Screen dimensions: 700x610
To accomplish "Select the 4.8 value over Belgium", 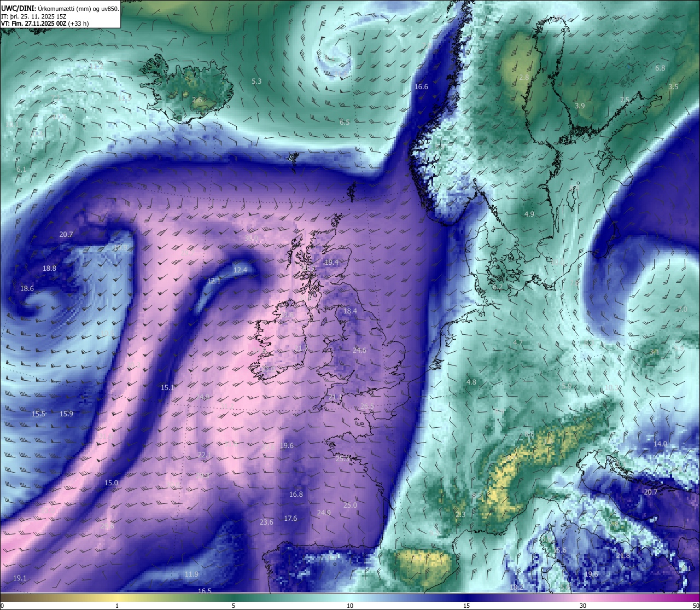I will (471, 382).
